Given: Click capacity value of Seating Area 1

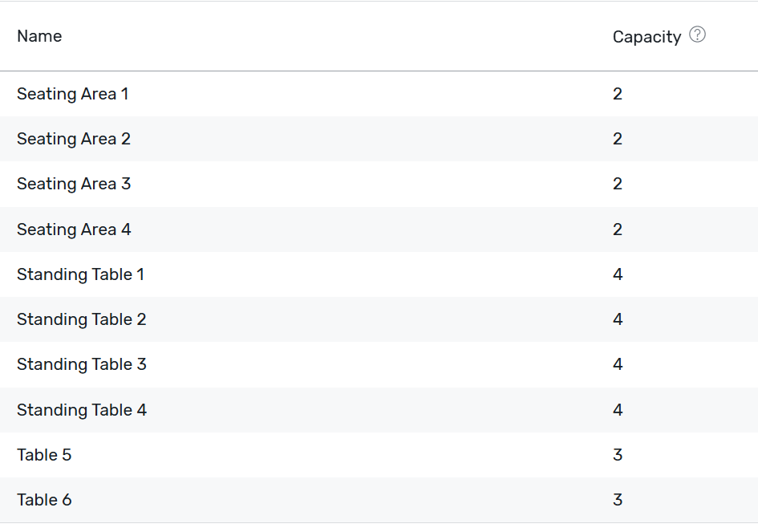Looking at the screenshot, I should tap(618, 94).
